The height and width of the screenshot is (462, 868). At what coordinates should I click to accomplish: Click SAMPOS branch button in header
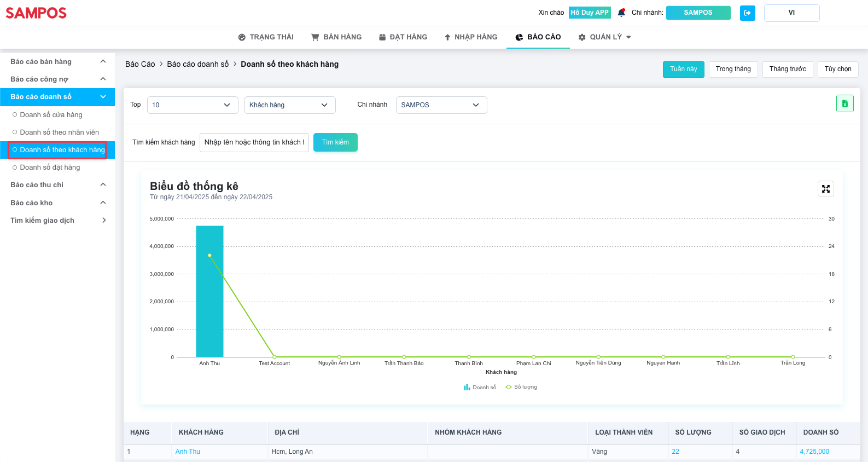click(x=698, y=13)
